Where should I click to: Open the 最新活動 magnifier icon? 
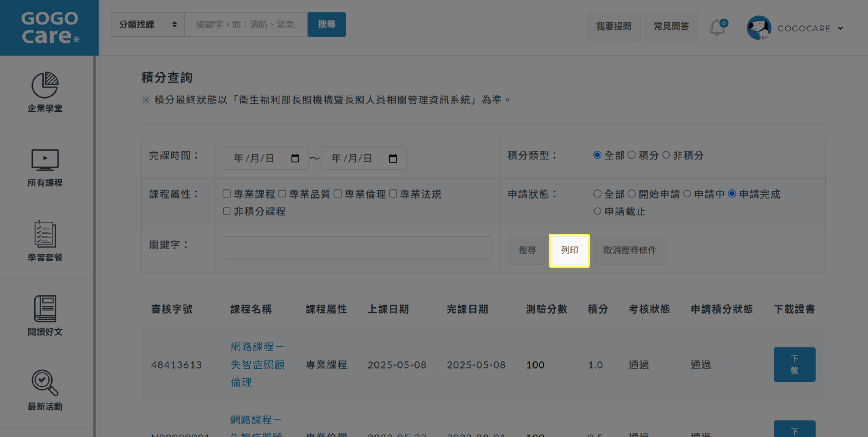pyautogui.click(x=45, y=383)
